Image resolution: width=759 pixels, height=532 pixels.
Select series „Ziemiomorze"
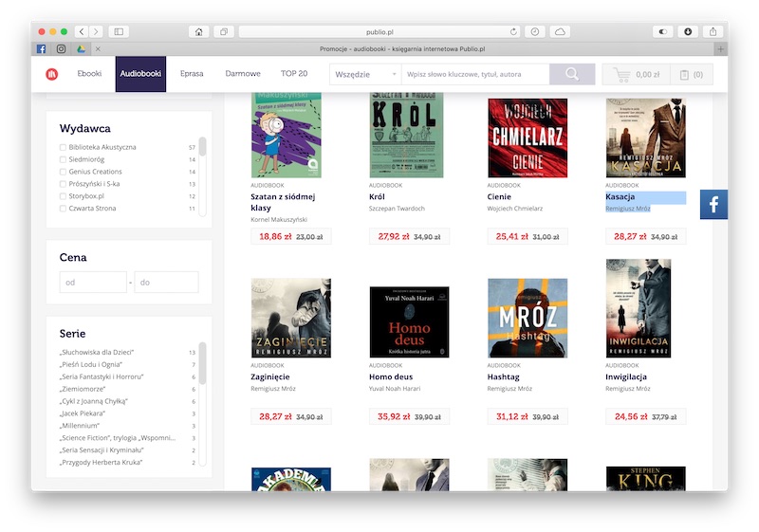83,389
